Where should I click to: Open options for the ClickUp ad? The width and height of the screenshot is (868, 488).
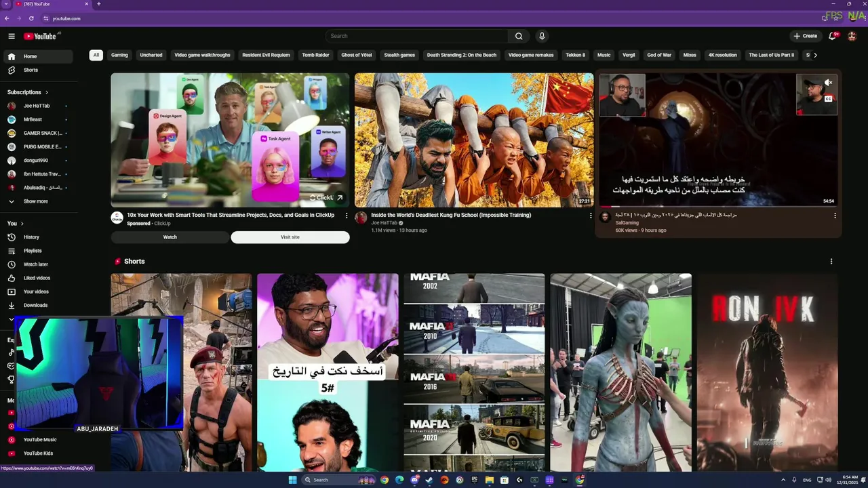coord(347,216)
